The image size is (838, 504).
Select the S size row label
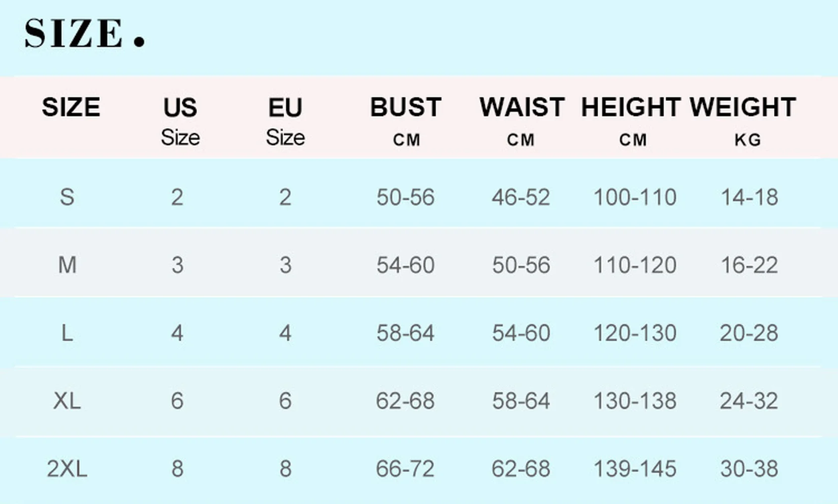click(x=67, y=197)
